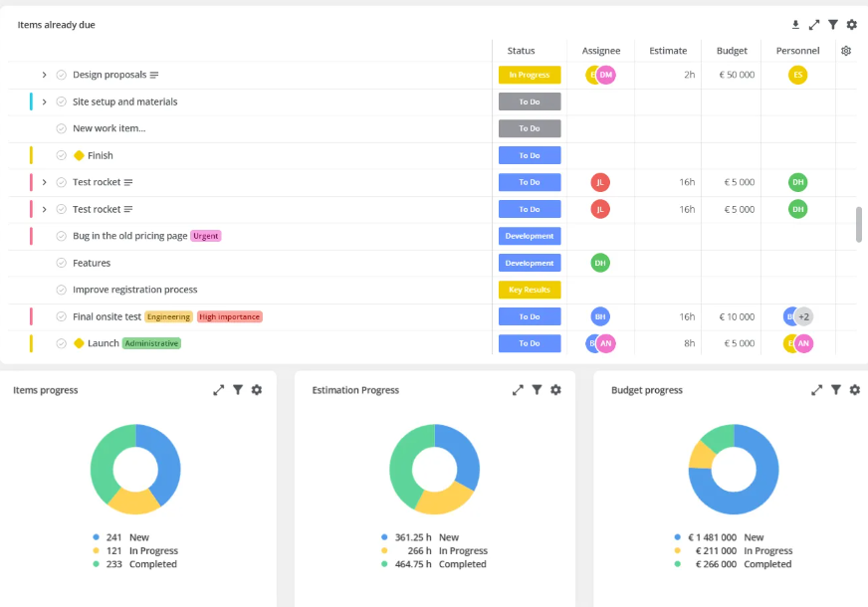
Task: Expand the Budget progress widget
Action: (x=816, y=390)
